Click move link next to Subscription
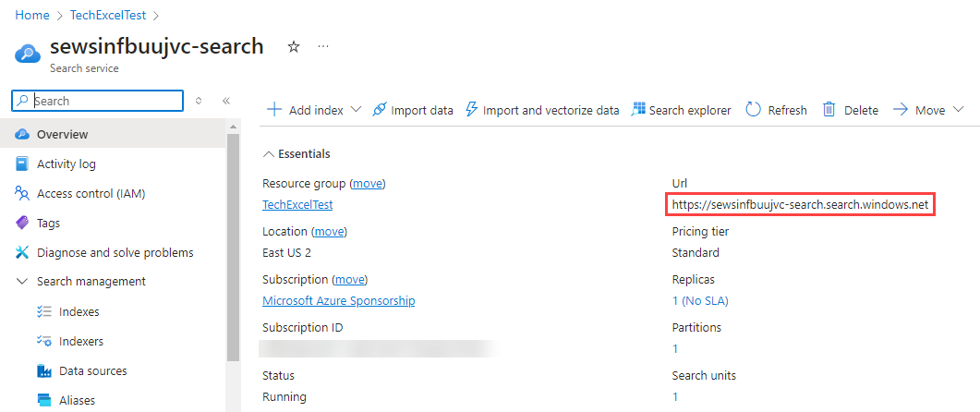Viewport: 980px width, 412px height. tap(349, 279)
